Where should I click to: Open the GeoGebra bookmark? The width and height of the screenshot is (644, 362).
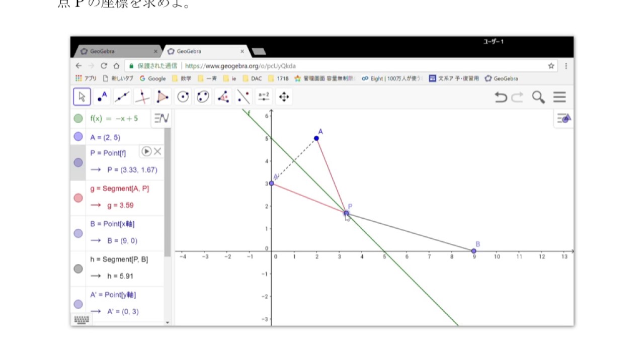pyautogui.click(x=501, y=78)
